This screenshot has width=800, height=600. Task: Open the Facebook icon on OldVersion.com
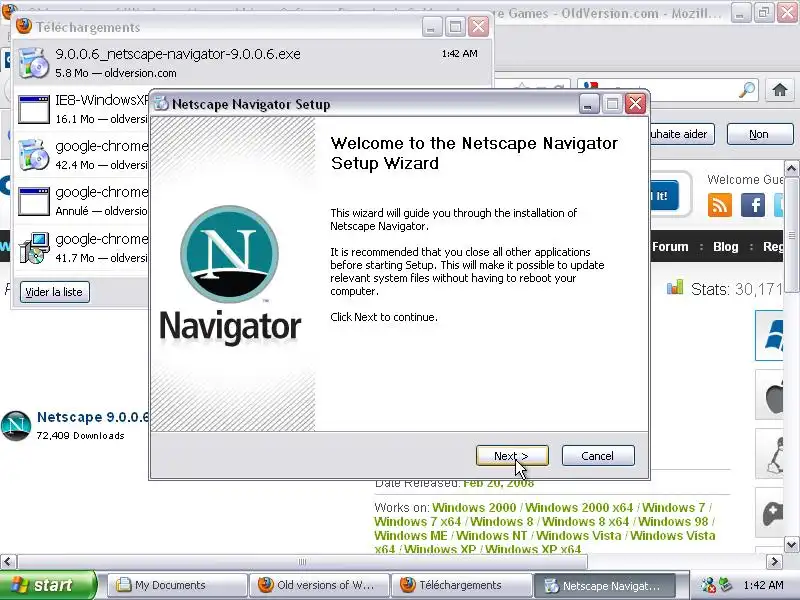[753, 205]
